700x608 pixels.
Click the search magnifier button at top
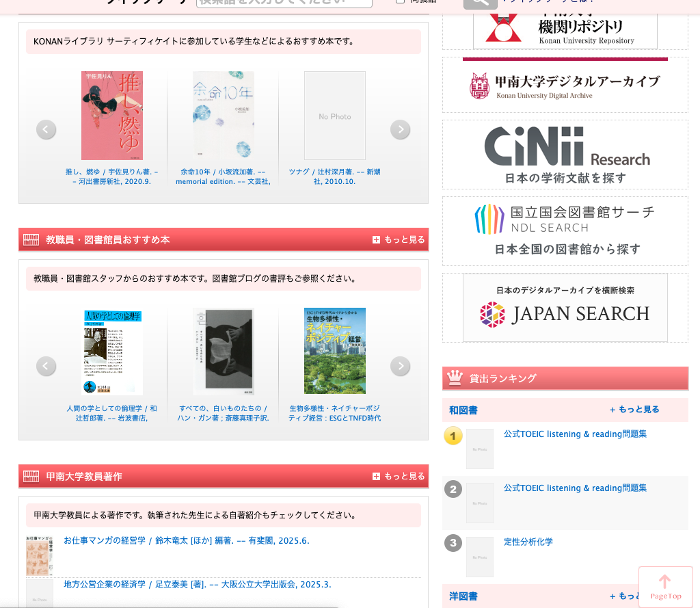click(x=480, y=3)
